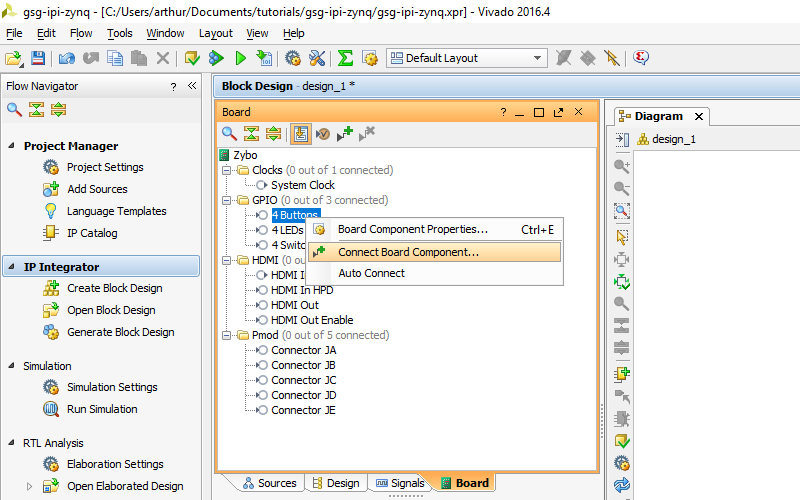The height and width of the screenshot is (500, 800).
Task: Select Connector JC in Pmod list
Action: [304, 381]
